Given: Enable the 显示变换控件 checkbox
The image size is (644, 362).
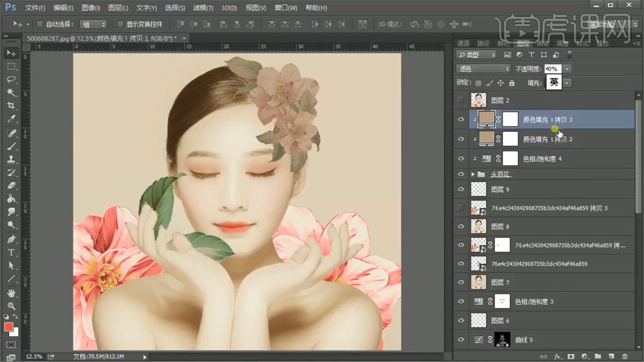Looking at the screenshot, I should point(121,24).
